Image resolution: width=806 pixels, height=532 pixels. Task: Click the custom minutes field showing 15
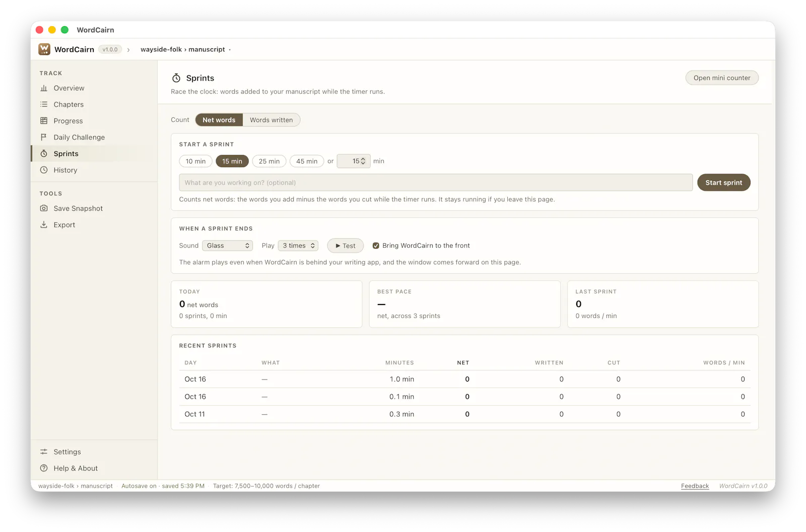click(354, 161)
